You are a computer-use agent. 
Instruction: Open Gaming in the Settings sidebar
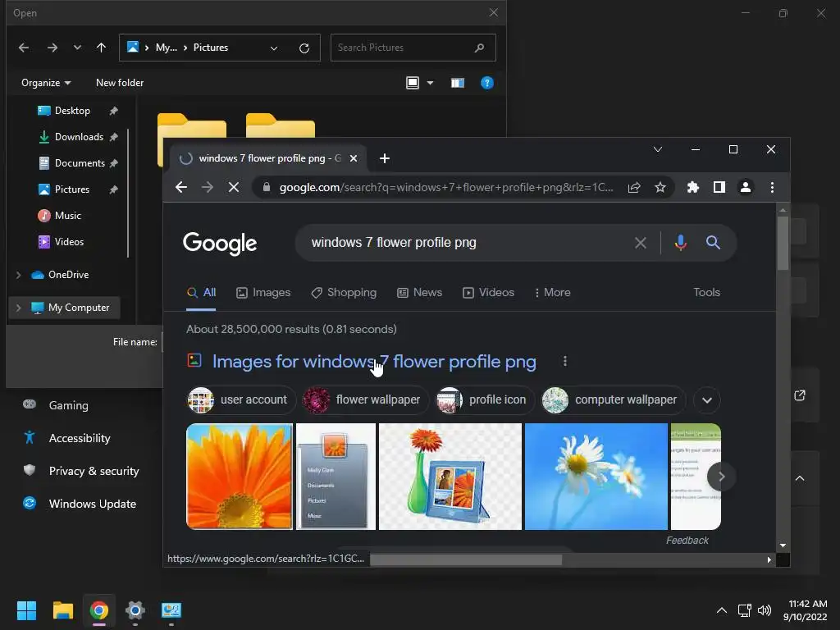pos(68,405)
